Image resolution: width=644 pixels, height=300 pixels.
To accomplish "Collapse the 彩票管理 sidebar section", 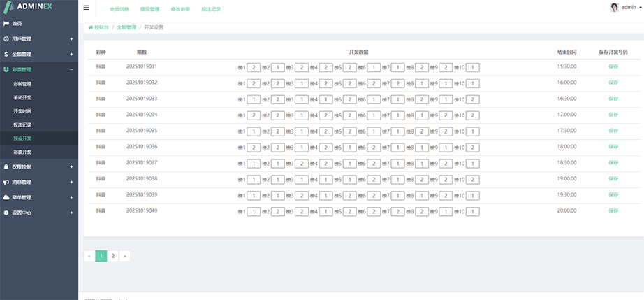I will pyautogui.click(x=71, y=69).
